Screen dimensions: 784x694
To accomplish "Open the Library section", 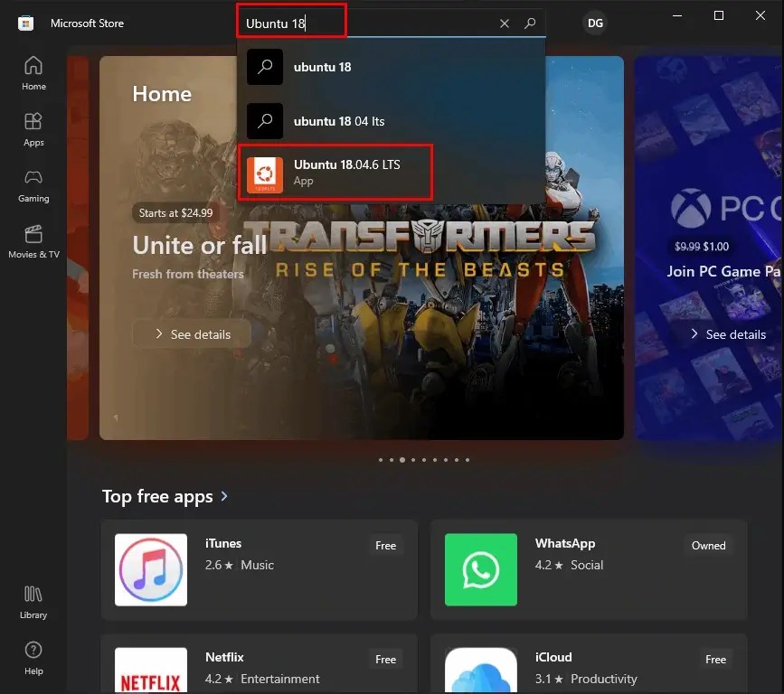I will [x=33, y=603].
